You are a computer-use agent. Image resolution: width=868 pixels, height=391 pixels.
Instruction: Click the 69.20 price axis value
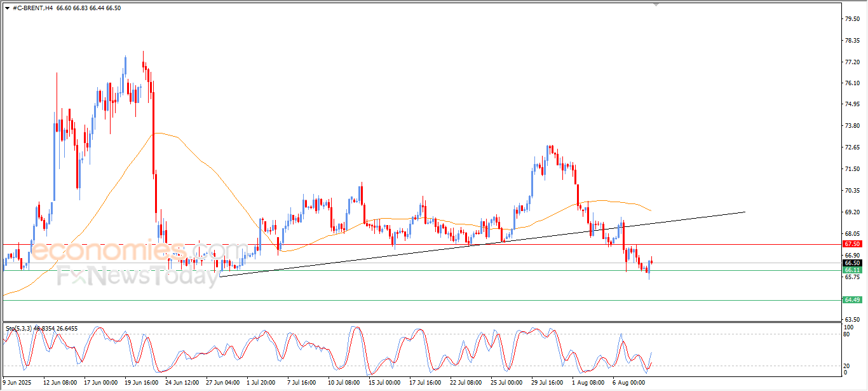pos(852,212)
